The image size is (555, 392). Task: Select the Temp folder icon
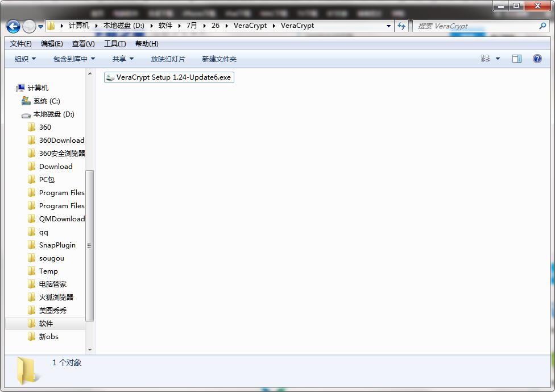[31, 271]
